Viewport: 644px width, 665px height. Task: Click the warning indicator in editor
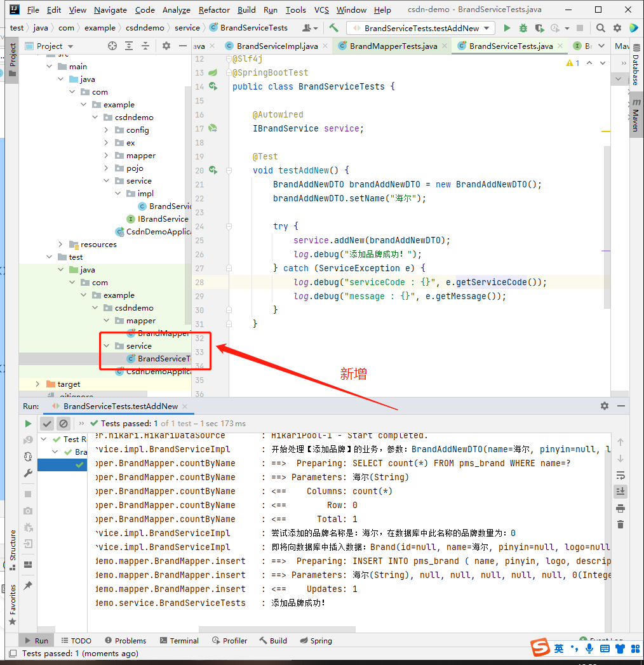(573, 63)
